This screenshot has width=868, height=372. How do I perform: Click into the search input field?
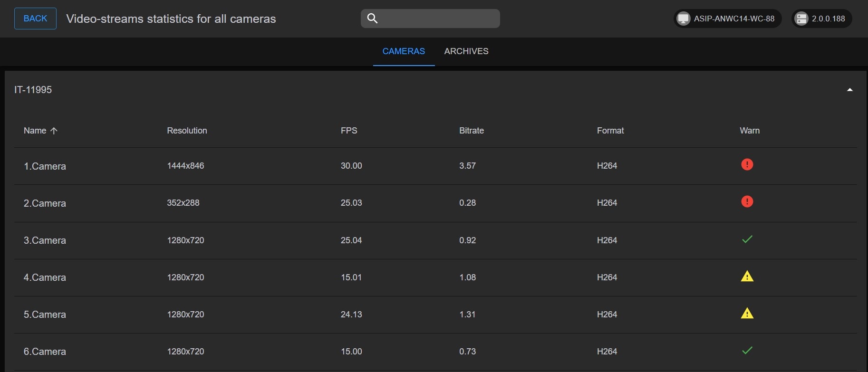coord(437,19)
